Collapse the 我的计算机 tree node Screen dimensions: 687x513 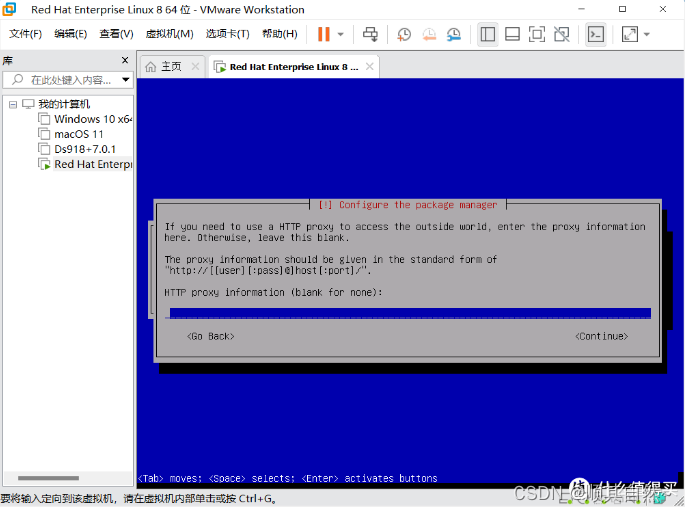point(13,104)
